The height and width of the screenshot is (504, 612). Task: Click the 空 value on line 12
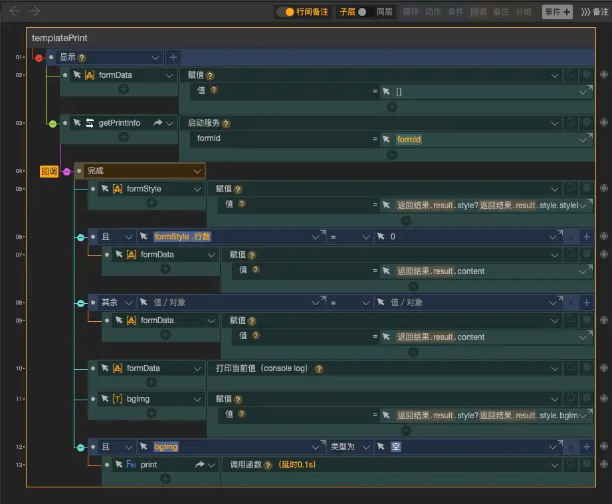pos(395,447)
